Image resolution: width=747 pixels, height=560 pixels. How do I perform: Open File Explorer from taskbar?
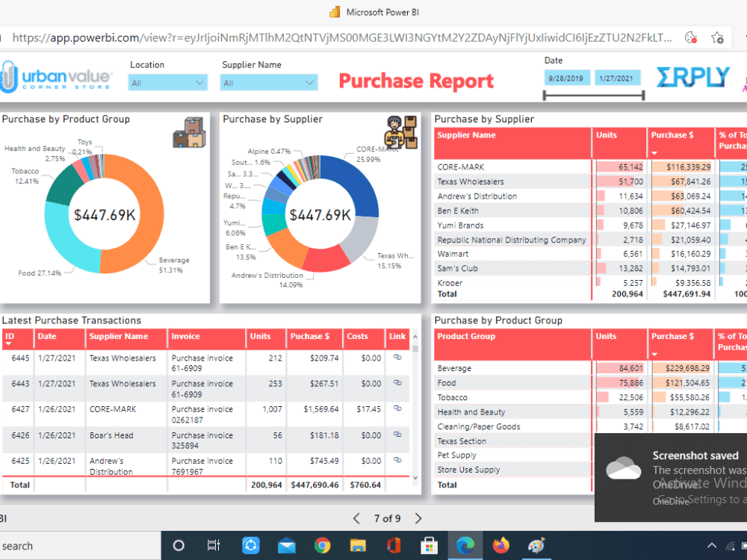[358, 546]
